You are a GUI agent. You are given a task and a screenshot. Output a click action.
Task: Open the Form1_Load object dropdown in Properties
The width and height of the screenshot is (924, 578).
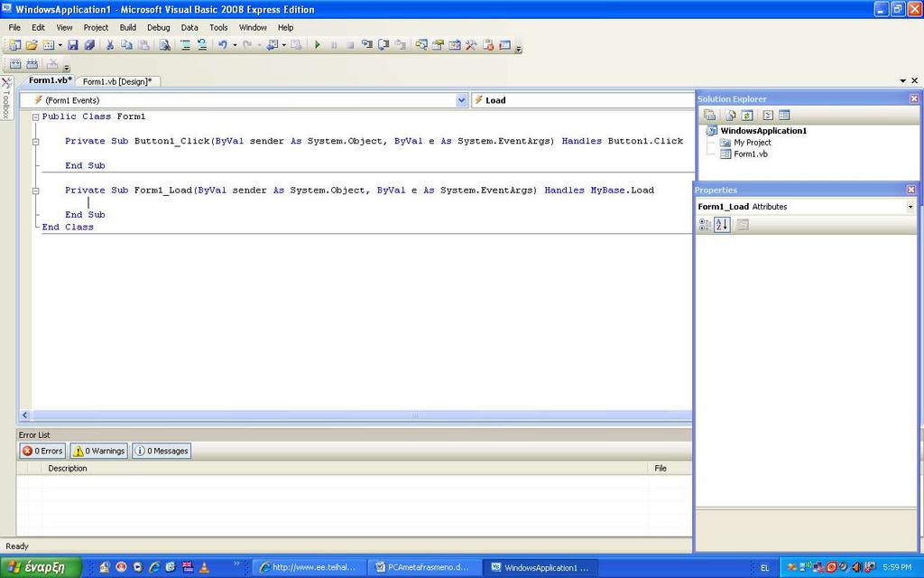[910, 207]
